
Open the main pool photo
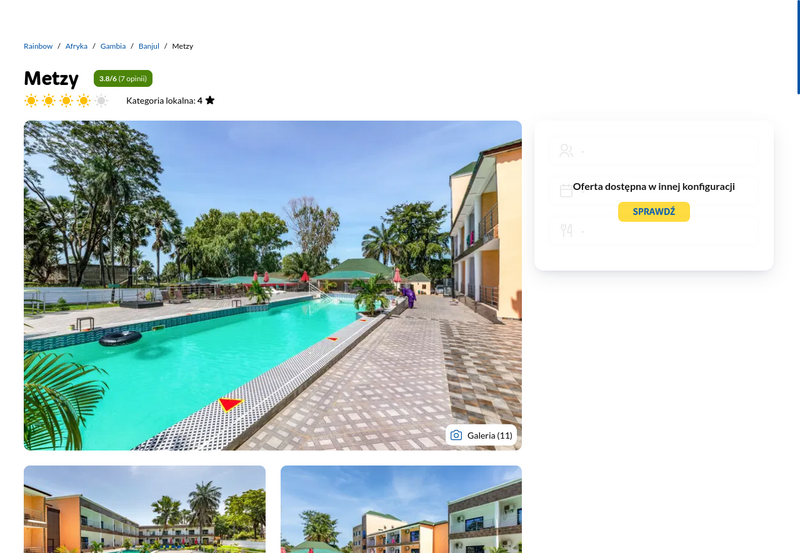[x=272, y=285]
